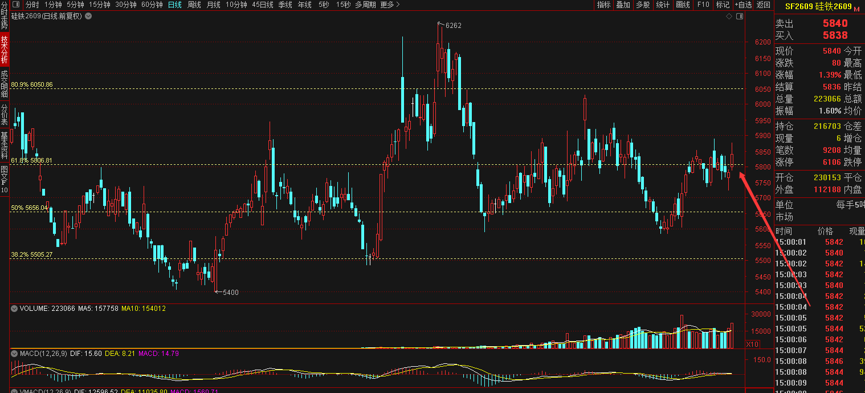The height and width of the screenshot is (393, 865).
Task: Select the 5秒 period
Action: (x=323, y=4)
